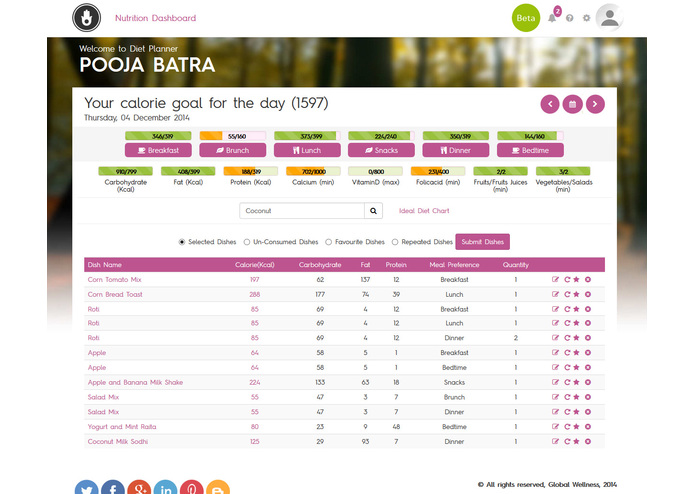Open Twitter social icon

[x=86, y=487]
